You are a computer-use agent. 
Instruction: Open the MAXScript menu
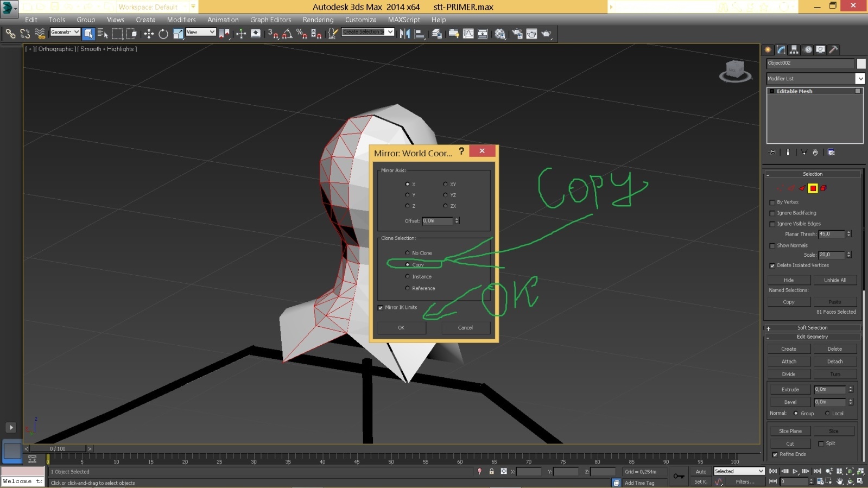(404, 20)
